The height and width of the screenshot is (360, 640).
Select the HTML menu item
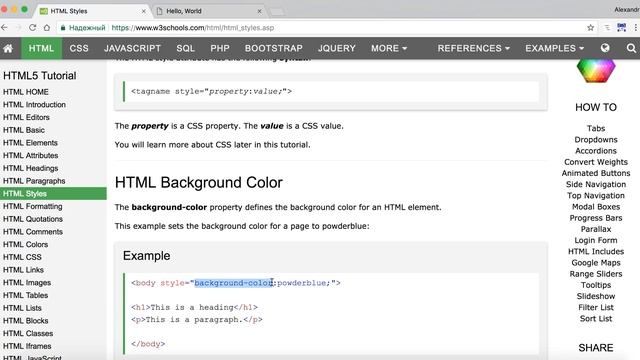click(x=41, y=48)
